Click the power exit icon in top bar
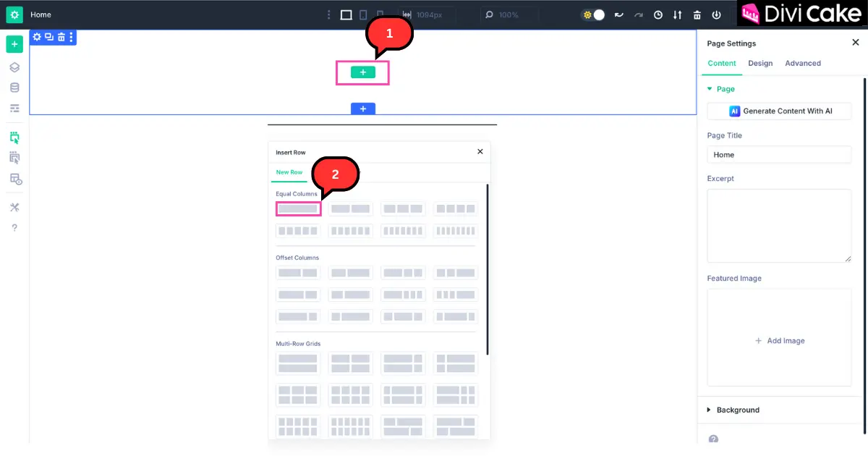Screen dimensions: 868x456 717,14
